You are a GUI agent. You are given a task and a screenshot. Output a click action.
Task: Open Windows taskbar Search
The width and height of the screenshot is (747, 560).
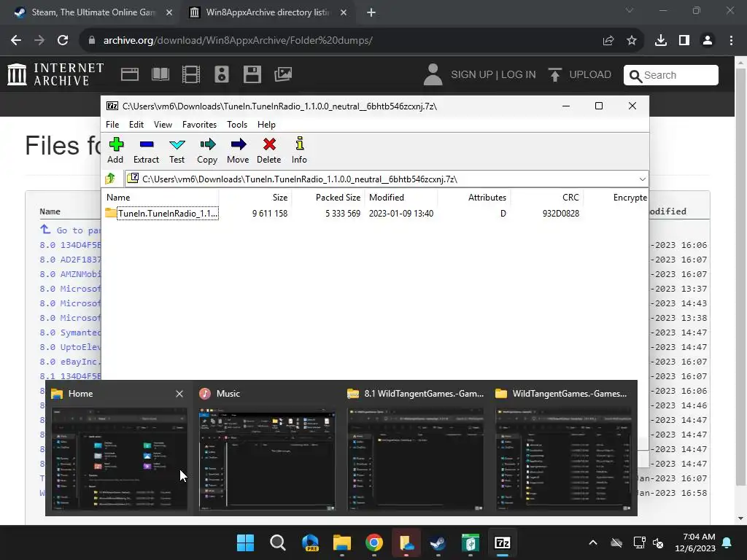(x=278, y=542)
